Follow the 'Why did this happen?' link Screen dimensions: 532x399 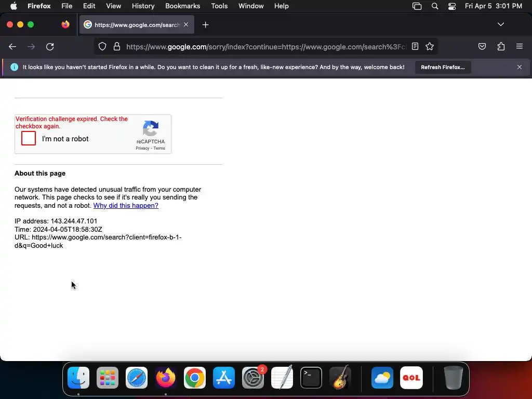point(126,206)
